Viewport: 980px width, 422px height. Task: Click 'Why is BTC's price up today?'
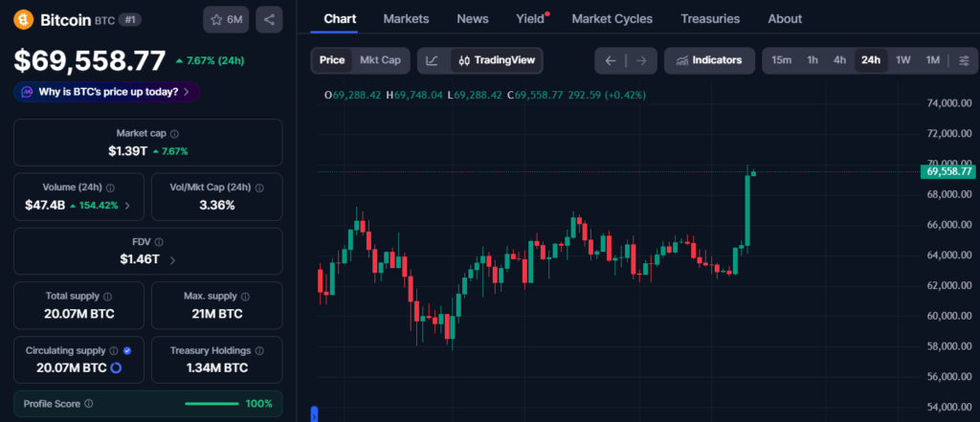pos(106,92)
